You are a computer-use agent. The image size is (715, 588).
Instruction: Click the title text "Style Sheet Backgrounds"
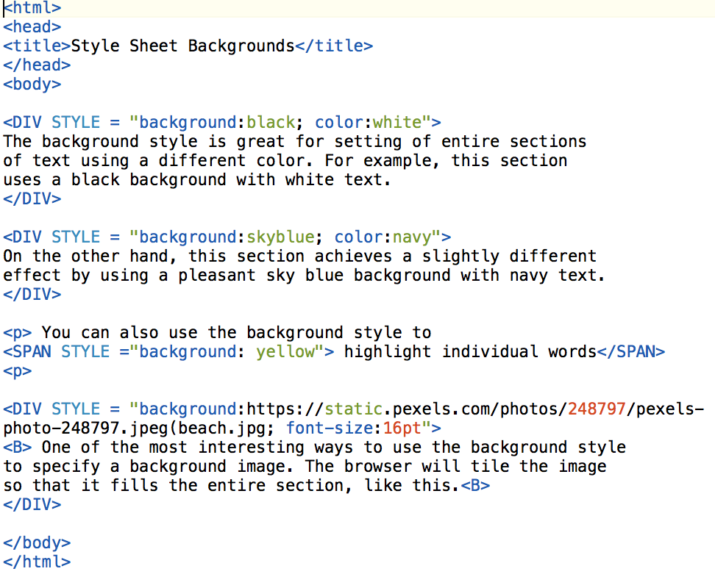click(x=182, y=46)
